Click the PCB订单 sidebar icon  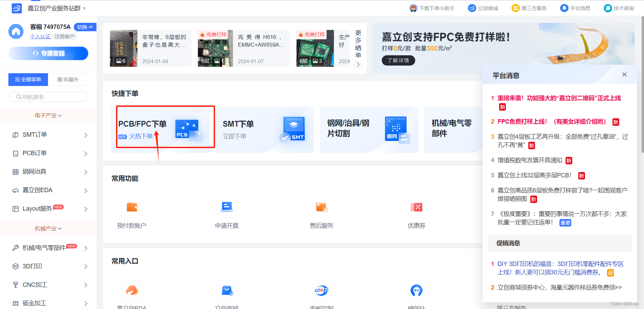(x=15, y=153)
